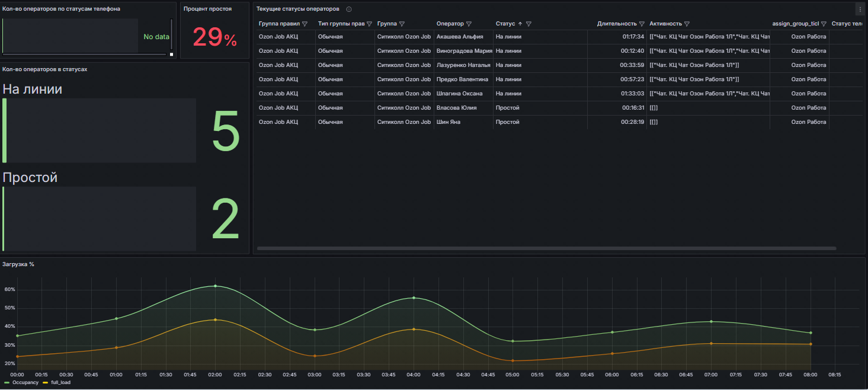868x390 pixels.
Task: Open Загрузка % panel title menu
Action: click(18, 264)
